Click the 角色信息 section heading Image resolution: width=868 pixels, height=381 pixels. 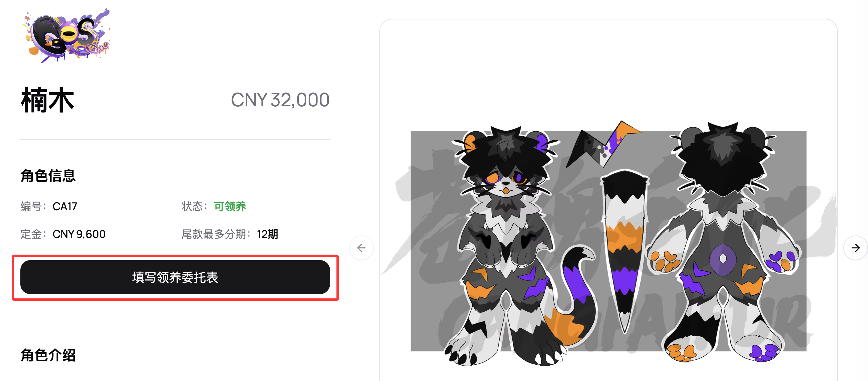click(x=48, y=176)
